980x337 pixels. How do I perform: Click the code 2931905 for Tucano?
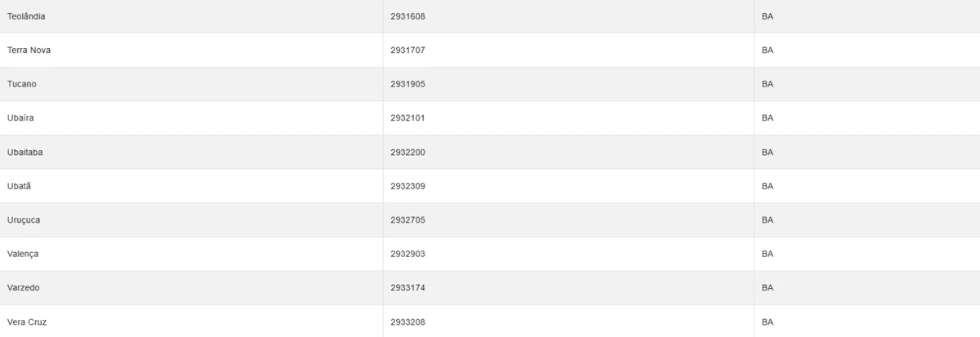(408, 84)
